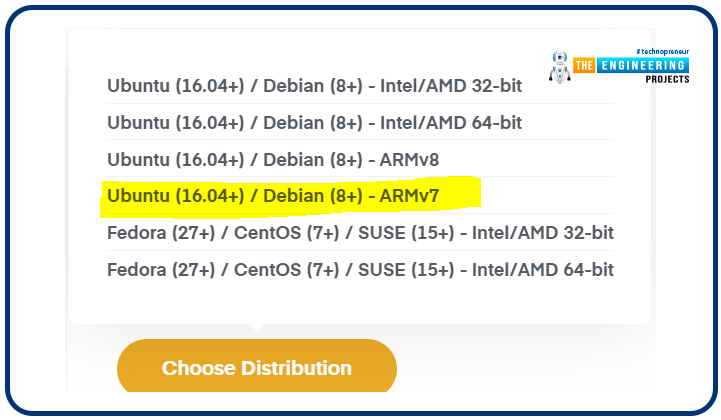
Task: Click the ARMv8 text label
Action: (x=409, y=160)
